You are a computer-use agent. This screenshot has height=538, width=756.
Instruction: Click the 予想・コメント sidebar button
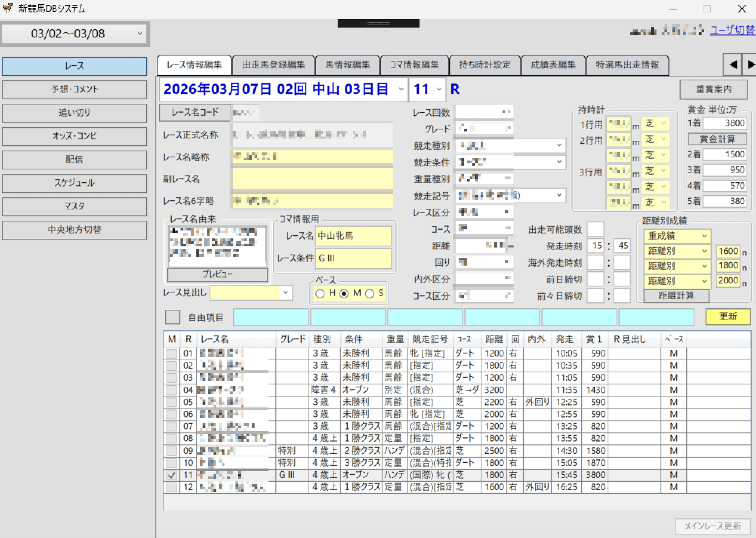pyautogui.click(x=74, y=89)
